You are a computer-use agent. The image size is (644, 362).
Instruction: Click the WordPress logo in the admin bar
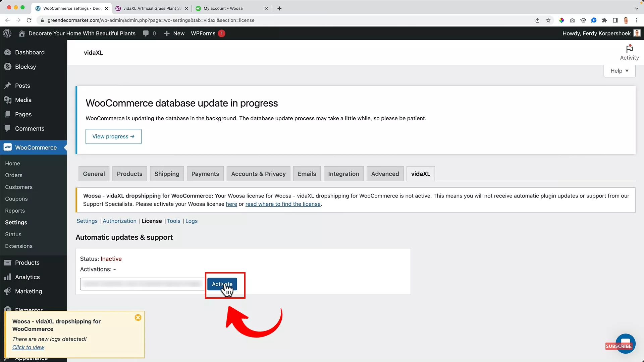coord(7,33)
